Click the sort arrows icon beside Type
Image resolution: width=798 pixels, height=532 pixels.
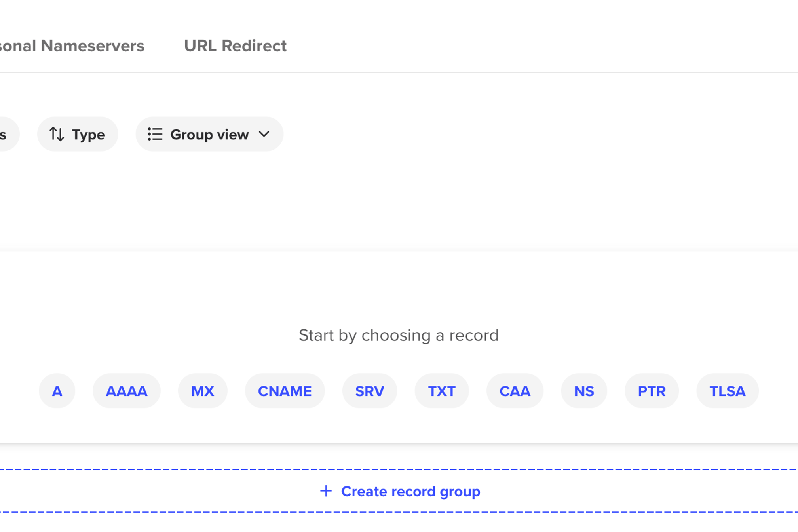(57, 135)
